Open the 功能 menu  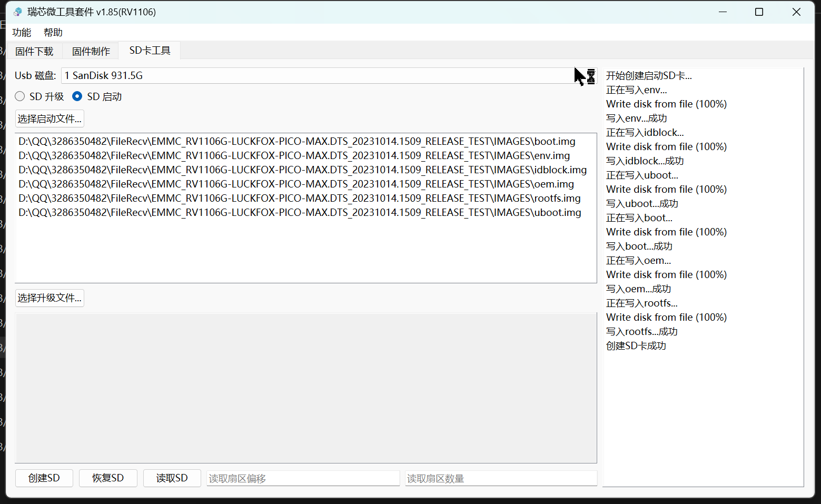(22, 33)
